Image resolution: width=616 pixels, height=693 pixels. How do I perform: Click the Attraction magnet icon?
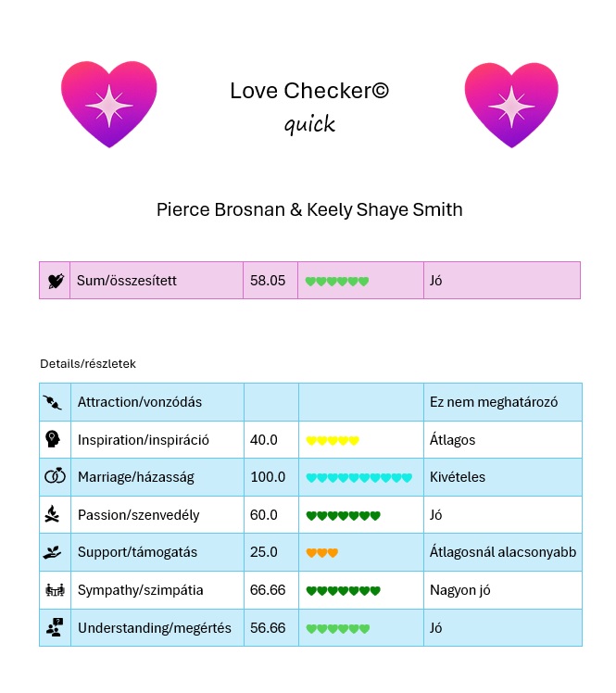click(x=55, y=402)
